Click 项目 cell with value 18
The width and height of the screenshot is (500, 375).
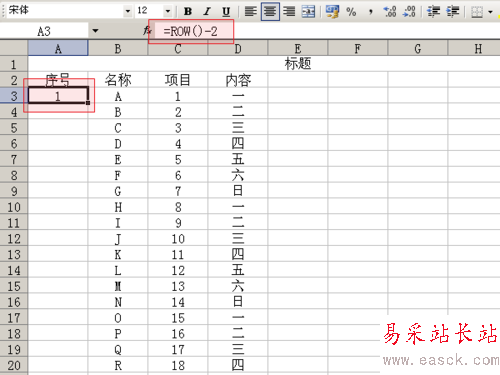tap(178, 365)
